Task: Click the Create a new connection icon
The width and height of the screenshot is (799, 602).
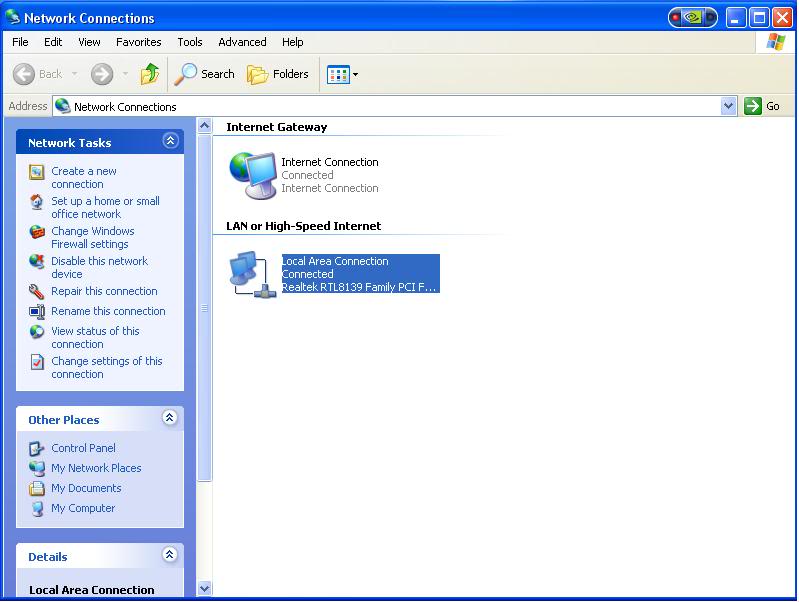Action: click(37, 172)
